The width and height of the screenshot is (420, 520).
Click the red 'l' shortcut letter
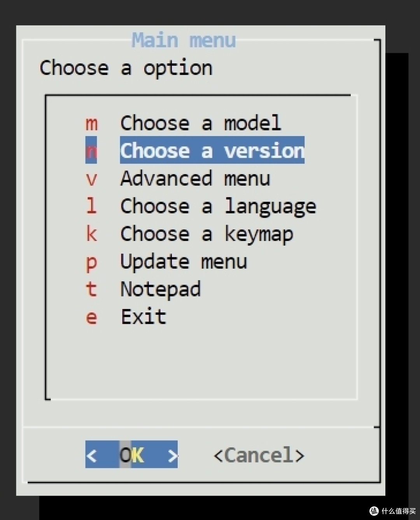coord(91,206)
